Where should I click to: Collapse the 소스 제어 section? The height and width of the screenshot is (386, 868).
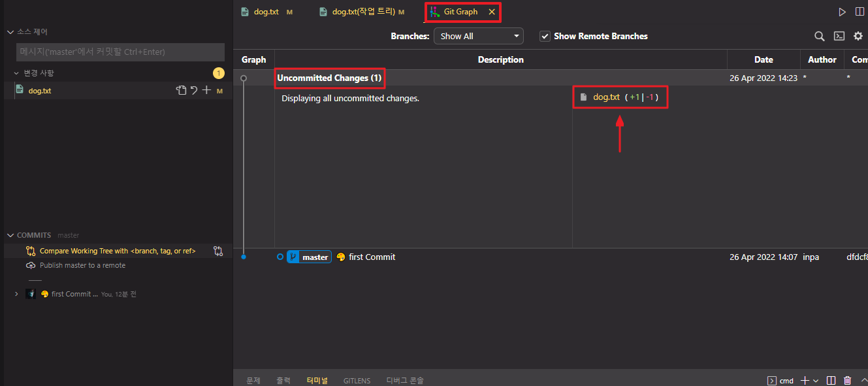coord(10,31)
